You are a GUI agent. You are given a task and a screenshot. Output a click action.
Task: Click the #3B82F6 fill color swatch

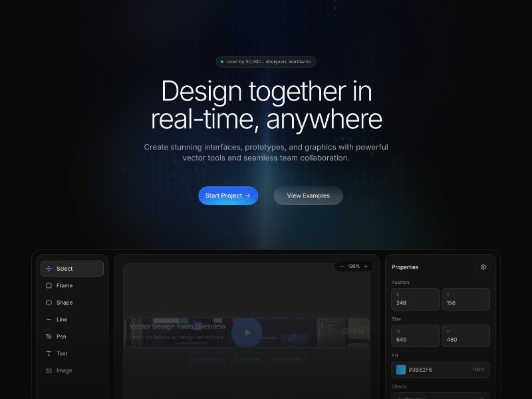click(399, 370)
